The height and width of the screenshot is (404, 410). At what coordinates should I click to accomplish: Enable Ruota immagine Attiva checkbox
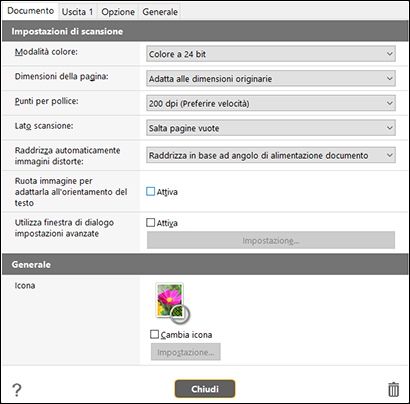click(x=151, y=192)
